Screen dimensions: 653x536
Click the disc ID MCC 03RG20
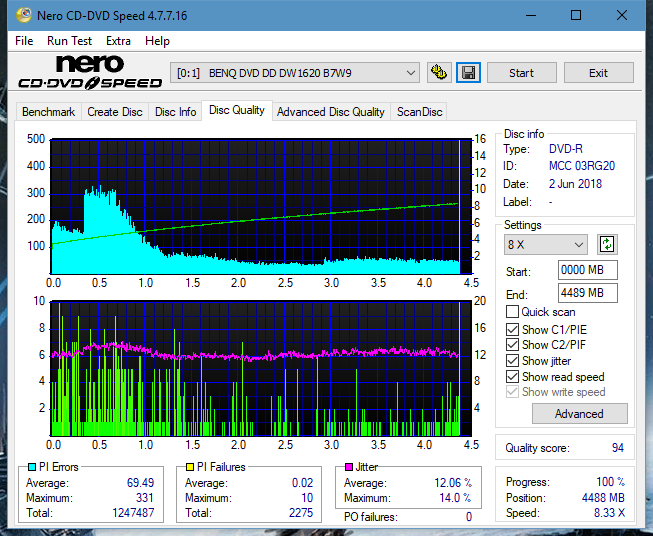(582, 166)
